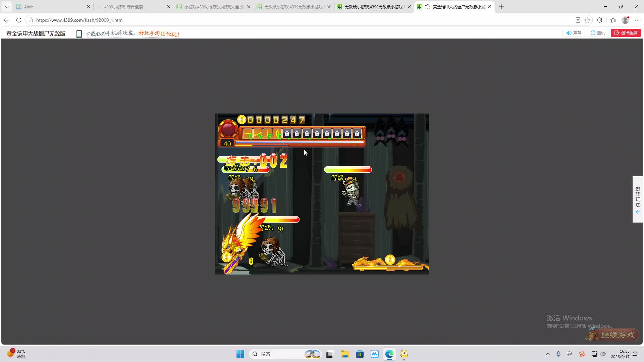Show hidden system tray icons
Screen dimensions: 644x362
tap(548, 354)
